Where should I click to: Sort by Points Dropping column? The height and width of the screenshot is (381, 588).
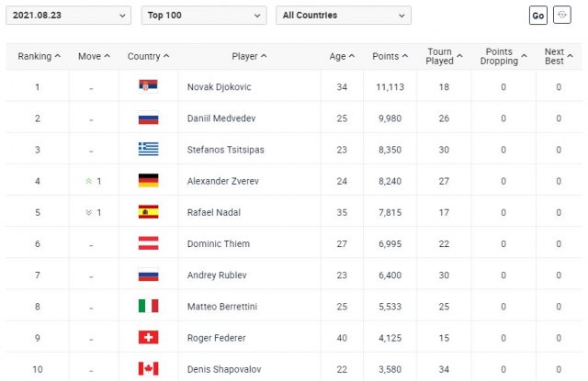502,56
